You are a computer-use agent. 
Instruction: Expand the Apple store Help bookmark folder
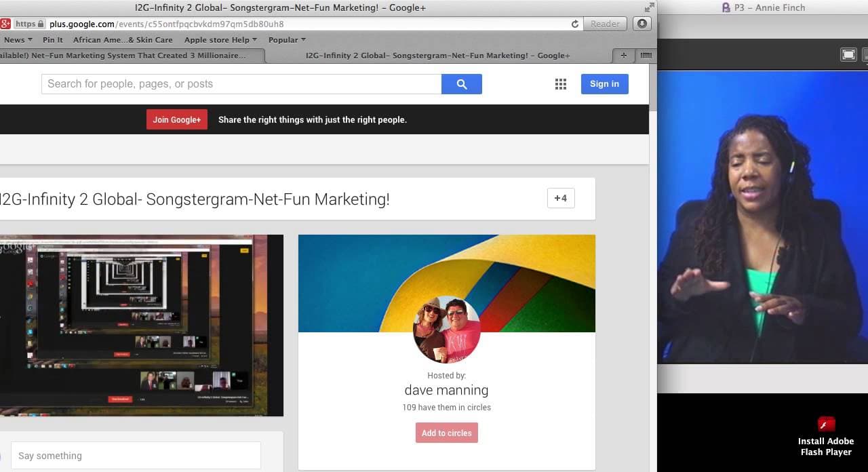tap(220, 40)
